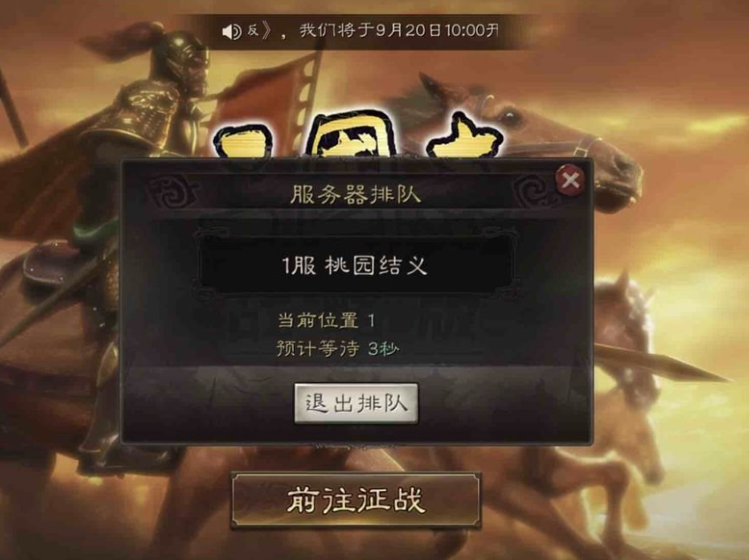749x560 pixels.
Task: Click the right golden logo character
Action: 464,135
